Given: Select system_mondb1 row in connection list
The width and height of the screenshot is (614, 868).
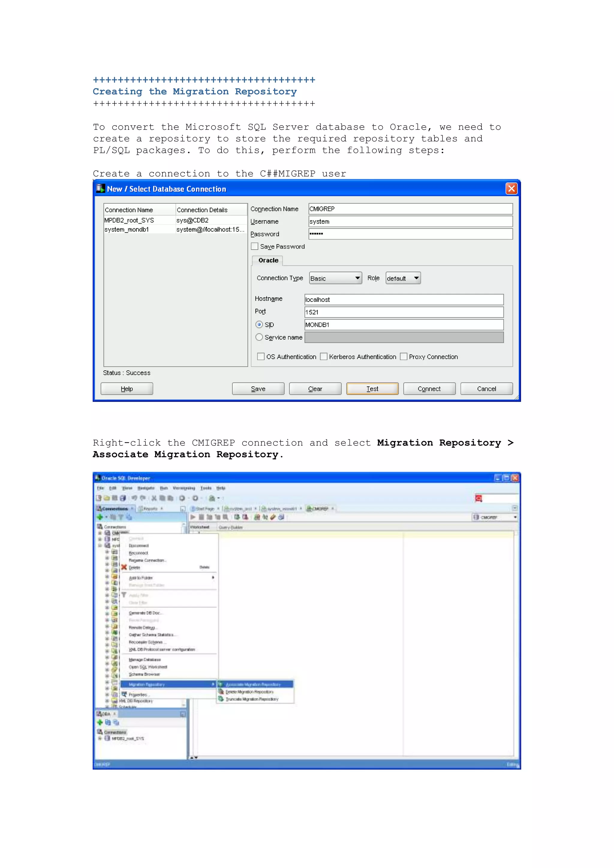Looking at the screenshot, I should click(x=175, y=230).
